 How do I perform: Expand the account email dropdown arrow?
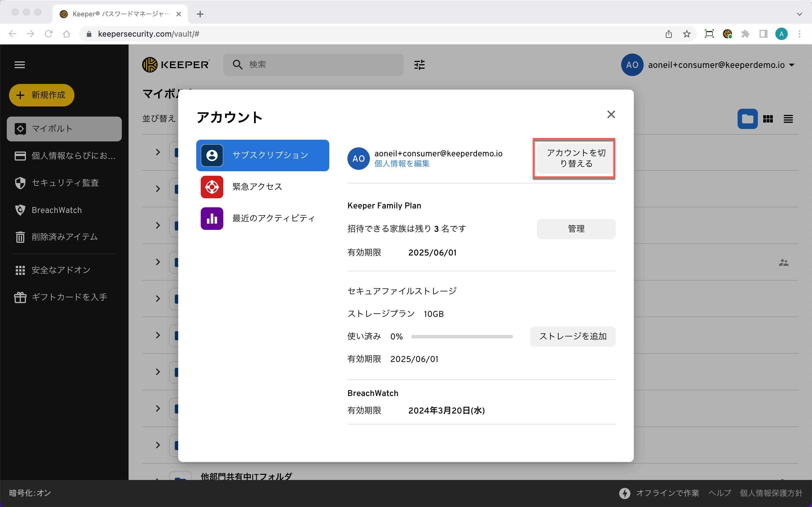(792, 65)
